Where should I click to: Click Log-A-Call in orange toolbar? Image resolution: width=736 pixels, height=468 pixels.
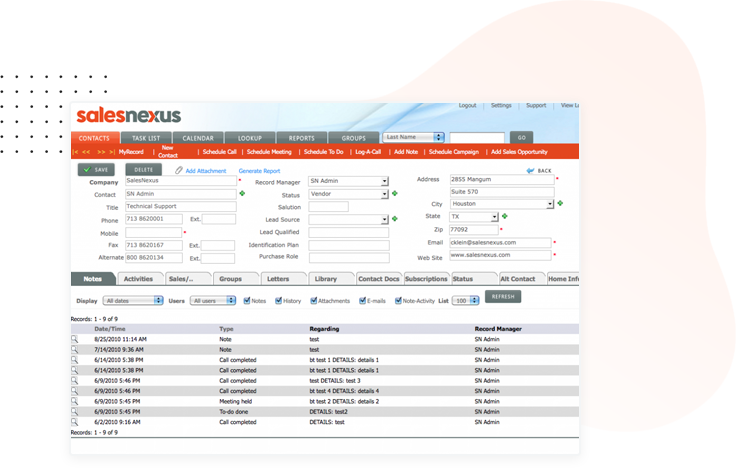[368, 152]
